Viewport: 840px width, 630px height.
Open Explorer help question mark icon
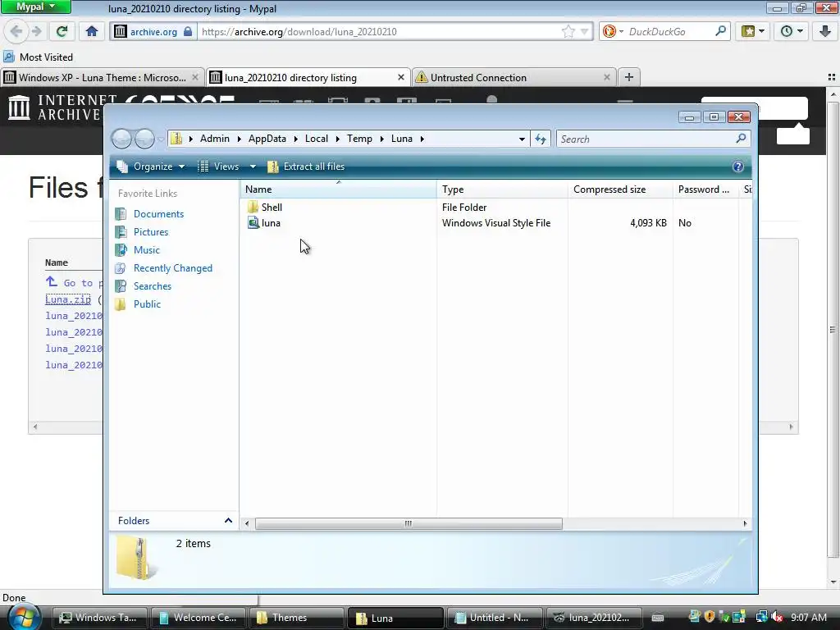737,167
